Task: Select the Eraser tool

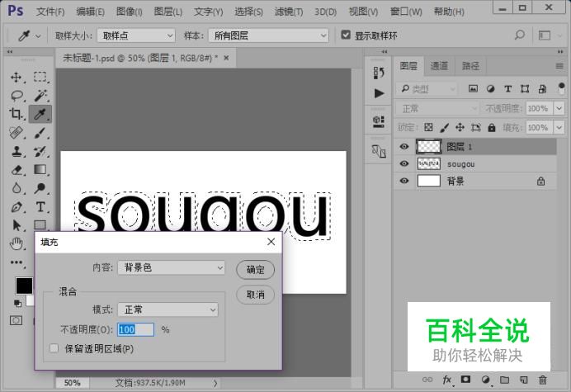Action: (16, 170)
